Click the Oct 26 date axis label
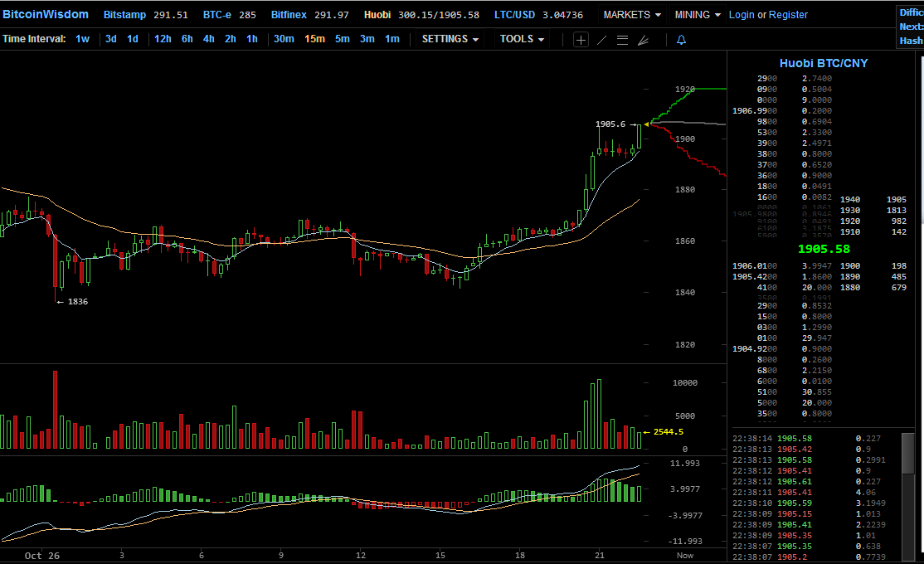Image resolution: width=924 pixels, height=564 pixels. (41, 556)
